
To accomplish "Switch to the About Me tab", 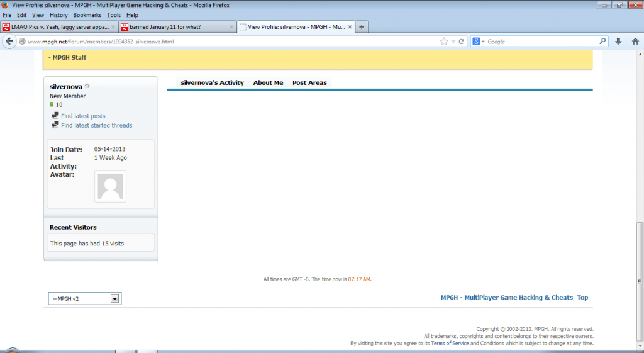I will [x=268, y=83].
